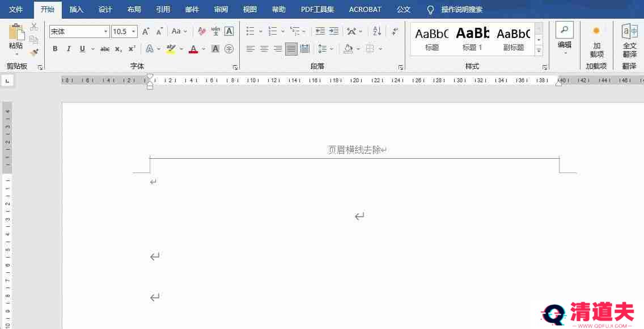Expand font color dropdown arrow
Viewport: 644px width, 329px height.
[x=204, y=49]
